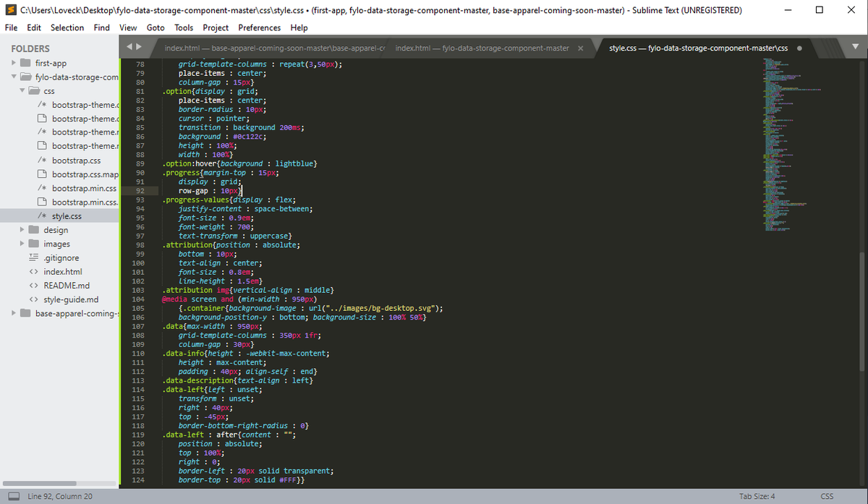Image resolution: width=868 pixels, height=504 pixels.
Task: Click the first-app folder icon
Action: [x=25, y=63]
